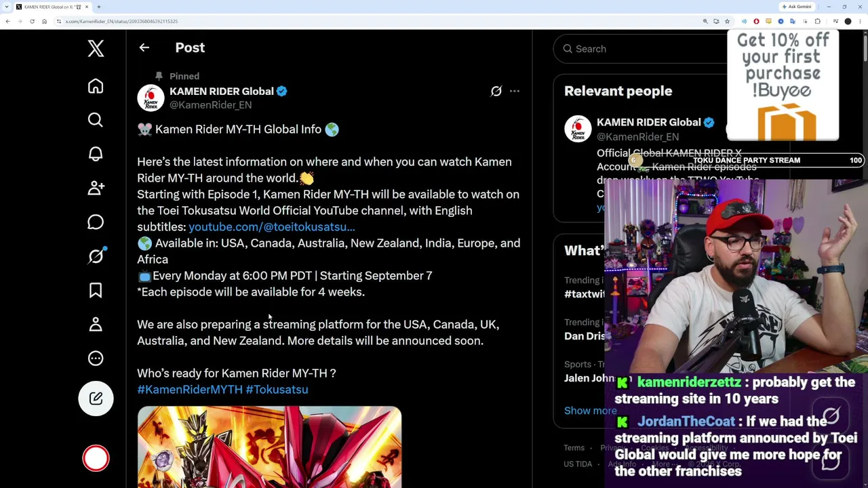868x488 pixels.
Task: Expand the browser tab search dropdown
Action: (x=7, y=7)
